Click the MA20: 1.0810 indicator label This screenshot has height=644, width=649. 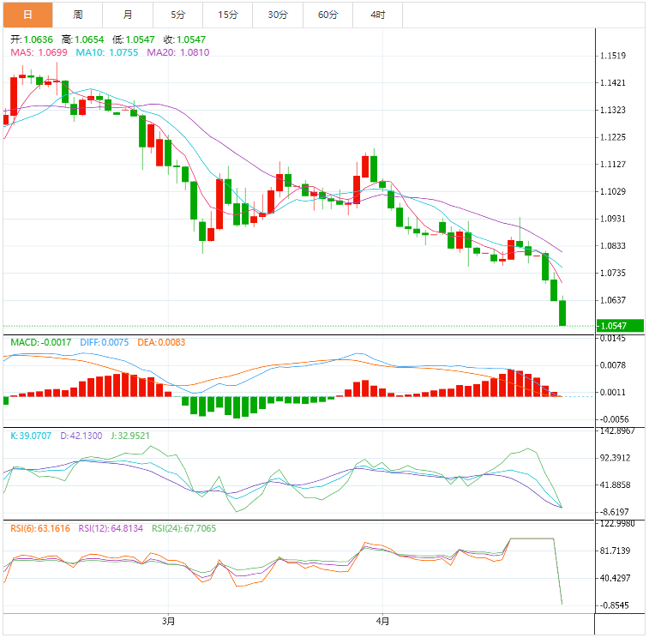178,52
